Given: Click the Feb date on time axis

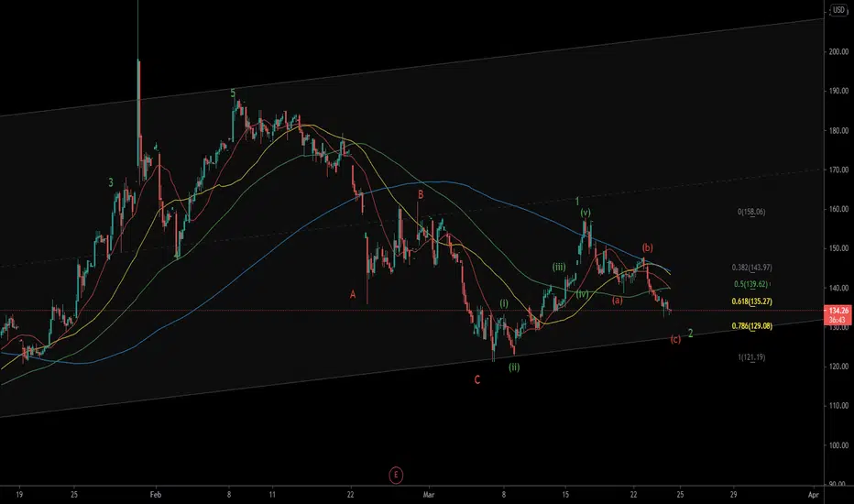Looking at the screenshot, I should click(156, 495).
